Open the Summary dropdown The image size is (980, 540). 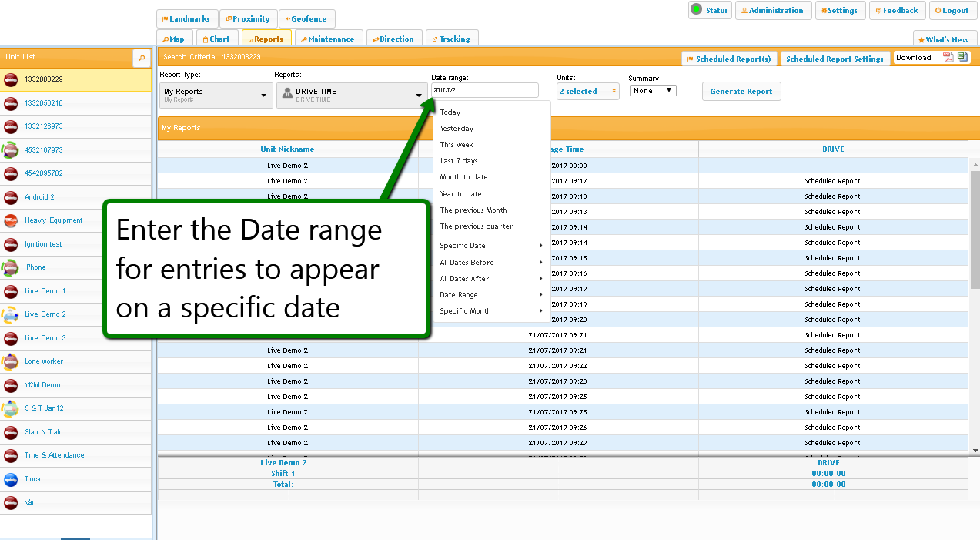(x=653, y=91)
